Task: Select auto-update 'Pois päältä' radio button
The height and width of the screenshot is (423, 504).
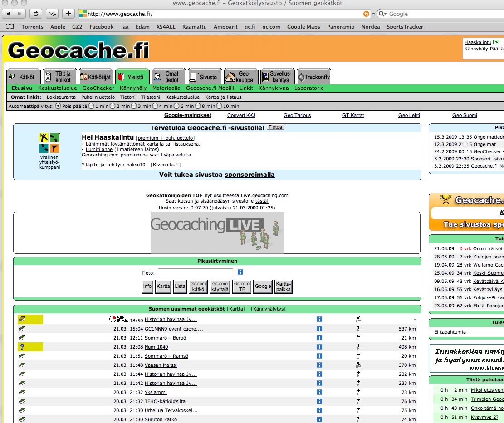Action: click(58, 106)
